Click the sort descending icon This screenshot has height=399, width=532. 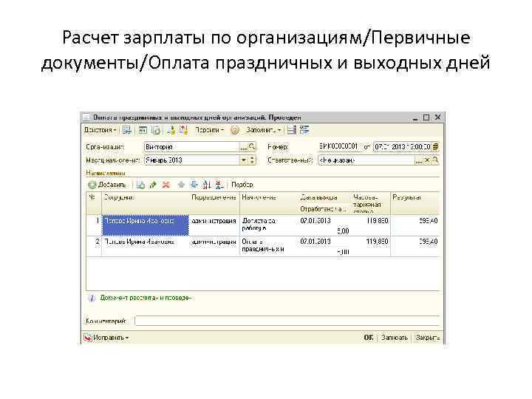(219, 185)
